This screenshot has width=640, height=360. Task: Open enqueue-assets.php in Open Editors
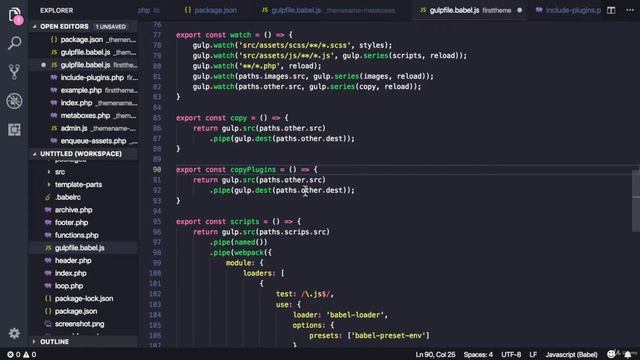[x=84, y=141]
